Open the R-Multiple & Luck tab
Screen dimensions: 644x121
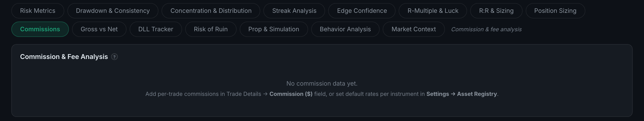(433, 11)
